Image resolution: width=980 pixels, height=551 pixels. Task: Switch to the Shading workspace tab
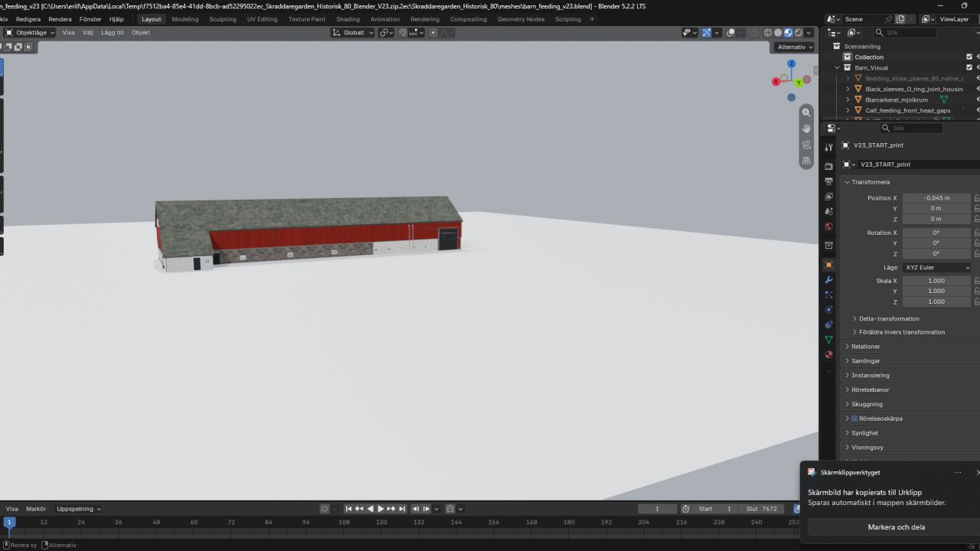(348, 19)
